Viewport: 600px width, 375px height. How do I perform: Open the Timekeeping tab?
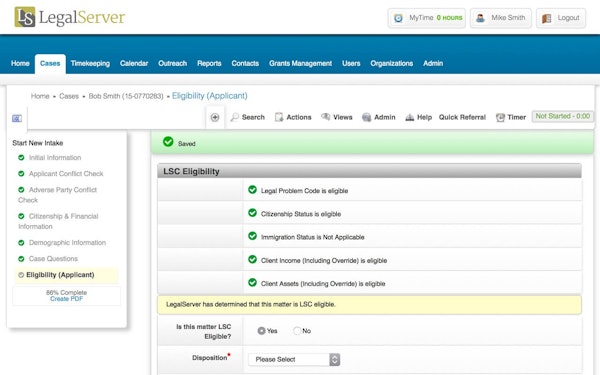click(x=90, y=64)
